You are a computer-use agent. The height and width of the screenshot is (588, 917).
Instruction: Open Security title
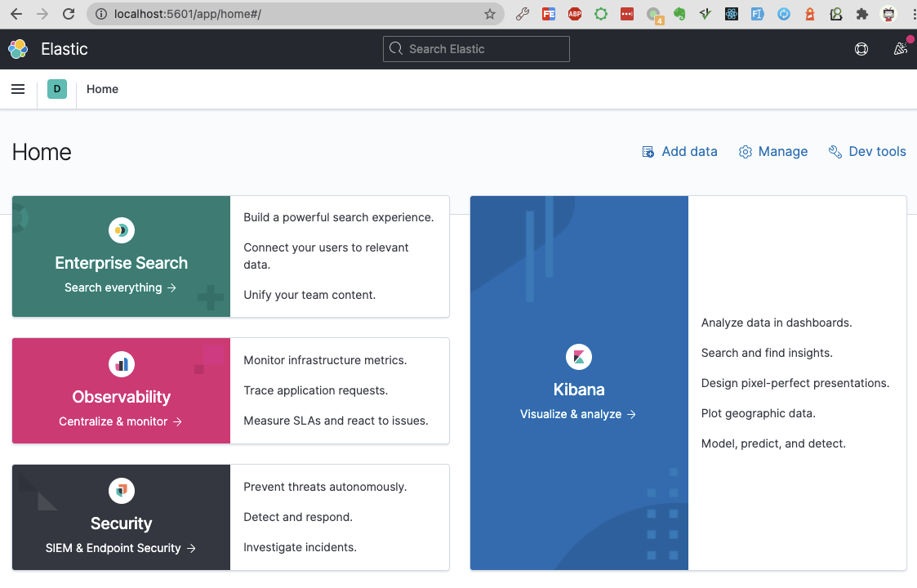pyautogui.click(x=121, y=523)
